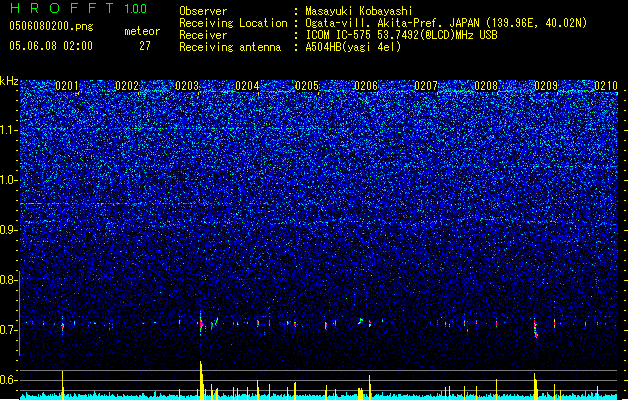Click the date 05.06.08 02:00
The image size is (629, 400).
click(x=51, y=46)
